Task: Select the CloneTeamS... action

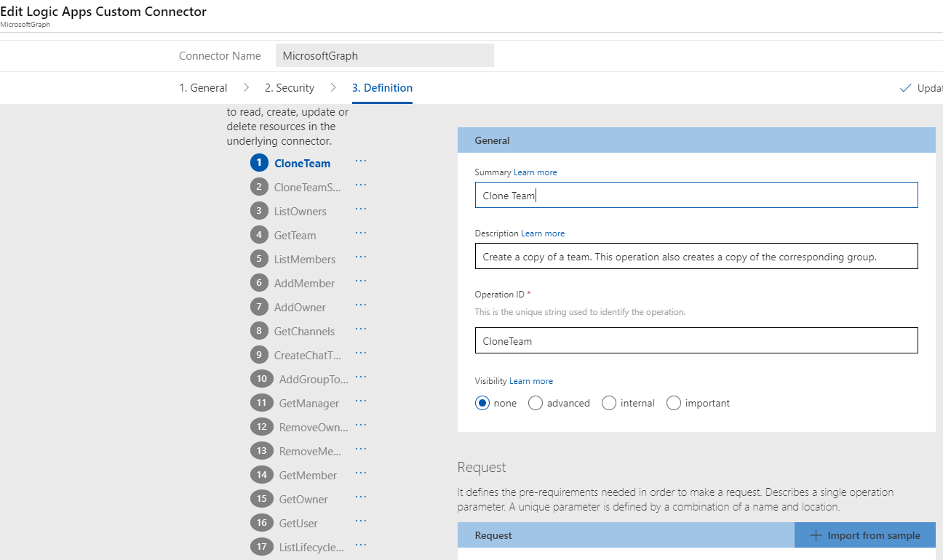Action: click(308, 187)
